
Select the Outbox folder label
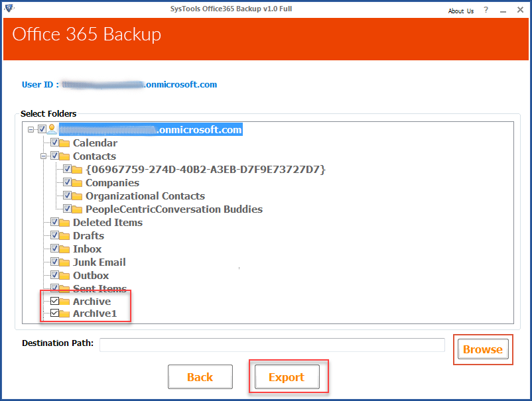pyautogui.click(x=91, y=275)
